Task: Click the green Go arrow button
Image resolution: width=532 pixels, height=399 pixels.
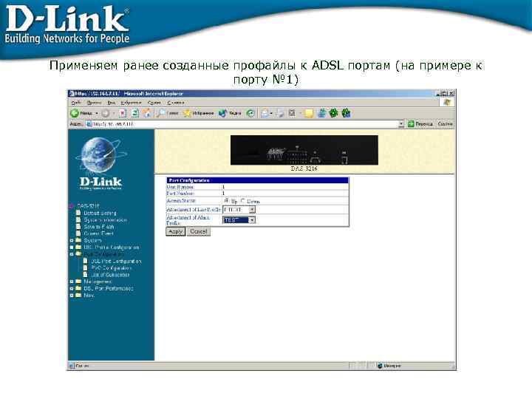Action: tap(411, 124)
